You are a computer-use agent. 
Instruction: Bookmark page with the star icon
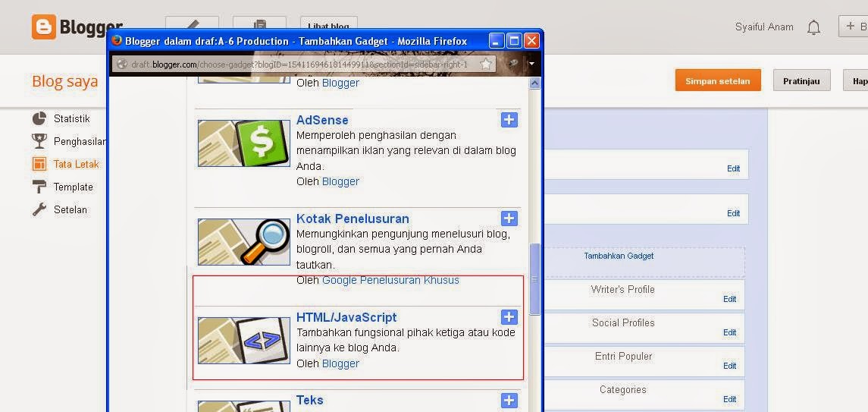(x=485, y=64)
